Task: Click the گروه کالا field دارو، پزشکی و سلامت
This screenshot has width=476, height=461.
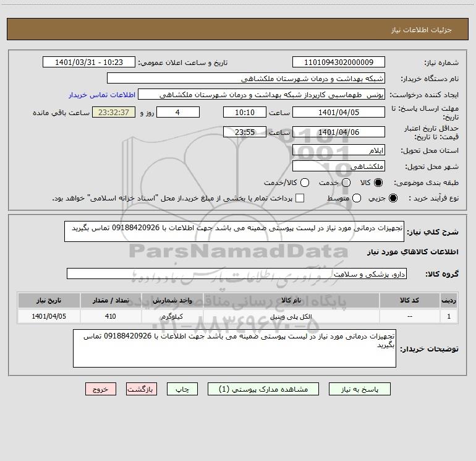Action: 237,274
